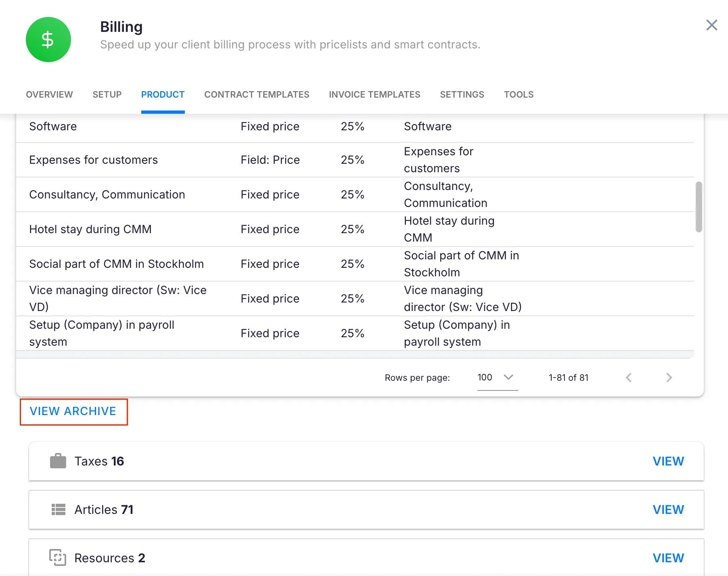The height and width of the screenshot is (576, 728).
Task: View the Resources section
Action: (668, 558)
